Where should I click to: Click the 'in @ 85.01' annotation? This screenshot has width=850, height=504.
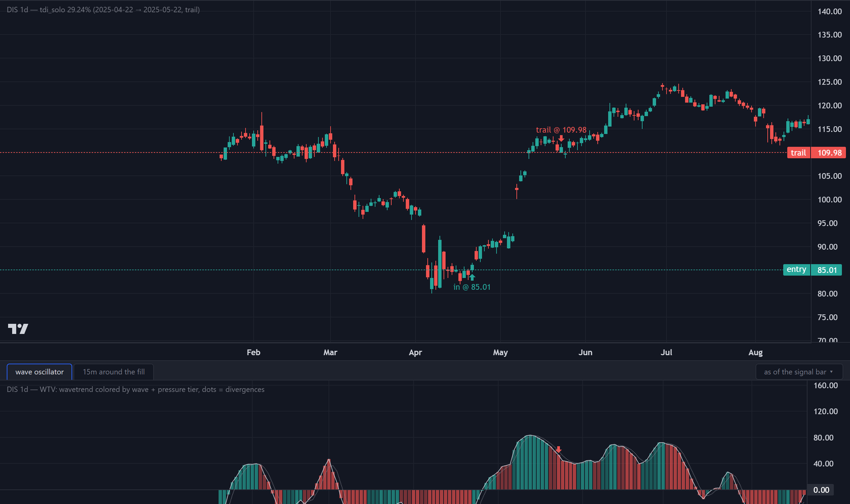(x=472, y=287)
